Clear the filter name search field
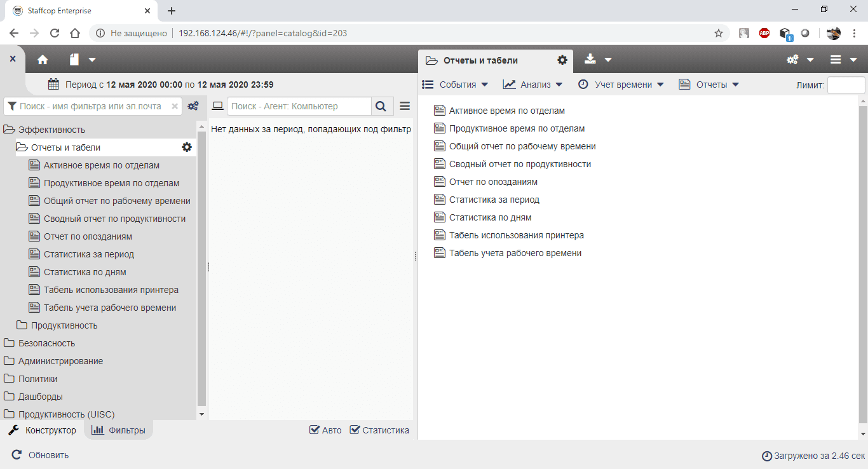Screen dimensions: 868x469 (x=175, y=106)
